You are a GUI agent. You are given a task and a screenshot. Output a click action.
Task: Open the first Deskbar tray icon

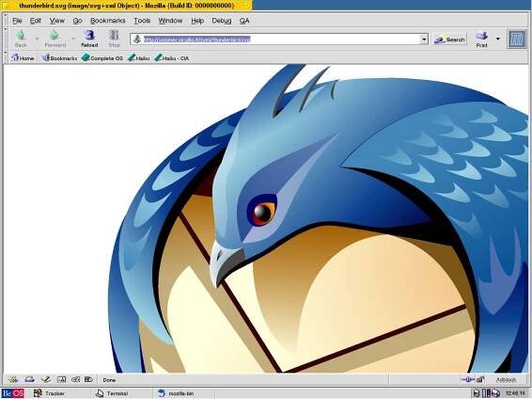[477, 393]
